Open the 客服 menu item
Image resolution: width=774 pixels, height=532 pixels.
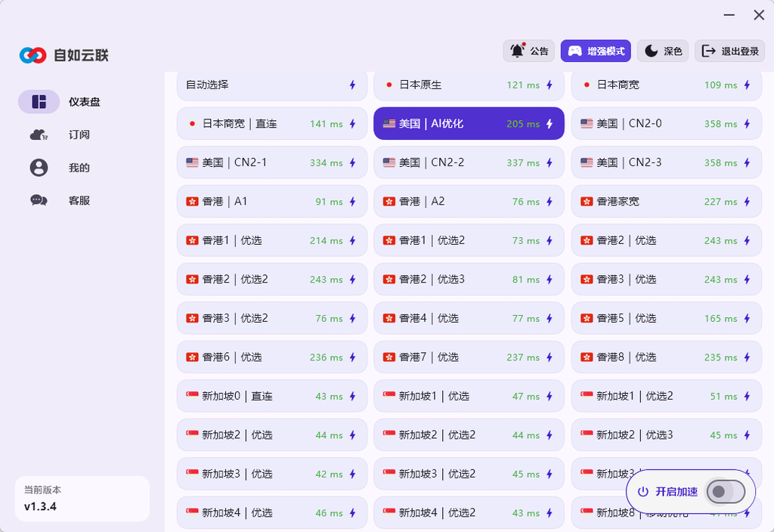point(79,200)
